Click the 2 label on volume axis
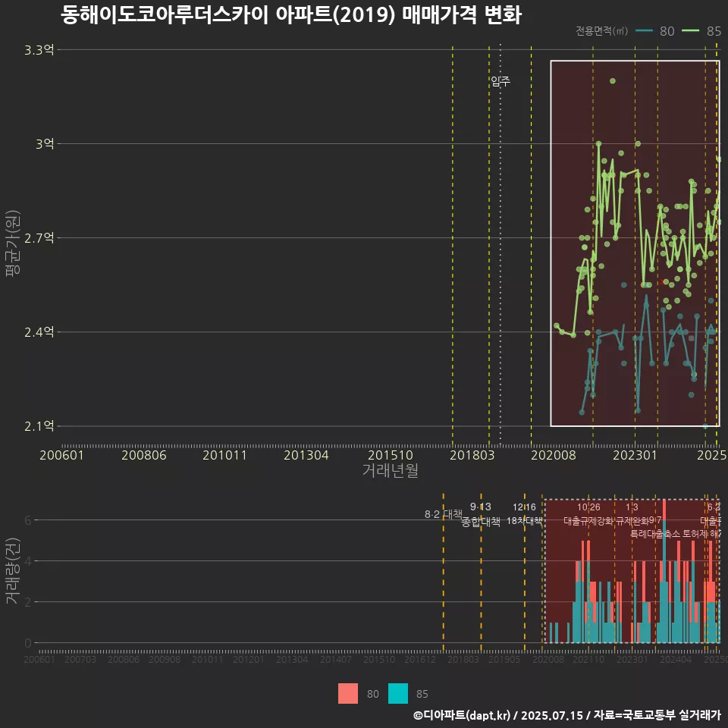The height and width of the screenshot is (728, 728). coord(28,602)
